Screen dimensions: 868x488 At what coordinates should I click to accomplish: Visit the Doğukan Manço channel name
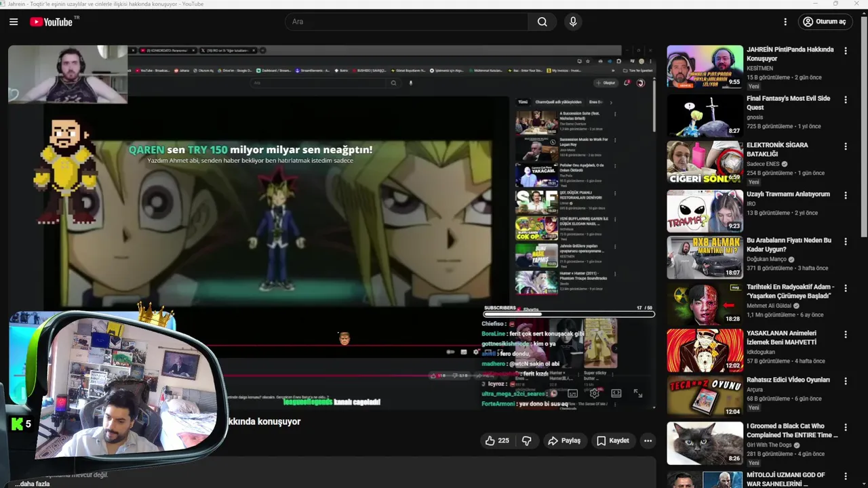click(x=766, y=260)
